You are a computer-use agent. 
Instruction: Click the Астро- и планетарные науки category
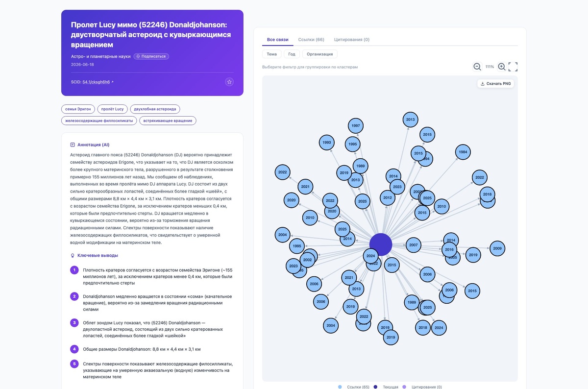(x=100, y=56)
